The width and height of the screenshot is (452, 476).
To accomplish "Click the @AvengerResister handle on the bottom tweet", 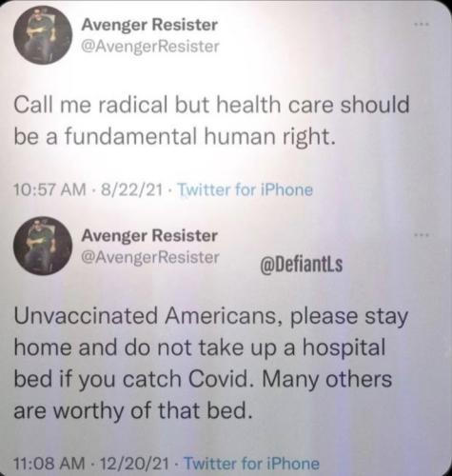I will (x=150, y=257).
